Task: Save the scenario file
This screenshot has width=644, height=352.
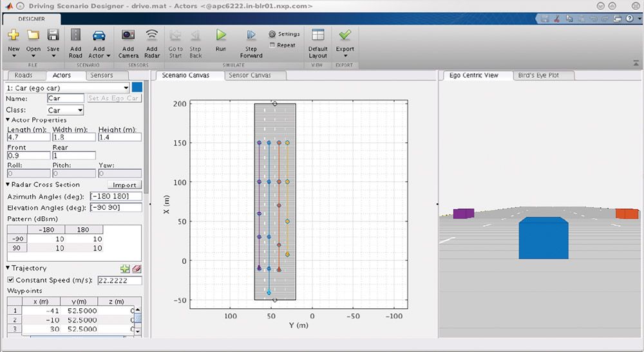Action: point(53,36)
